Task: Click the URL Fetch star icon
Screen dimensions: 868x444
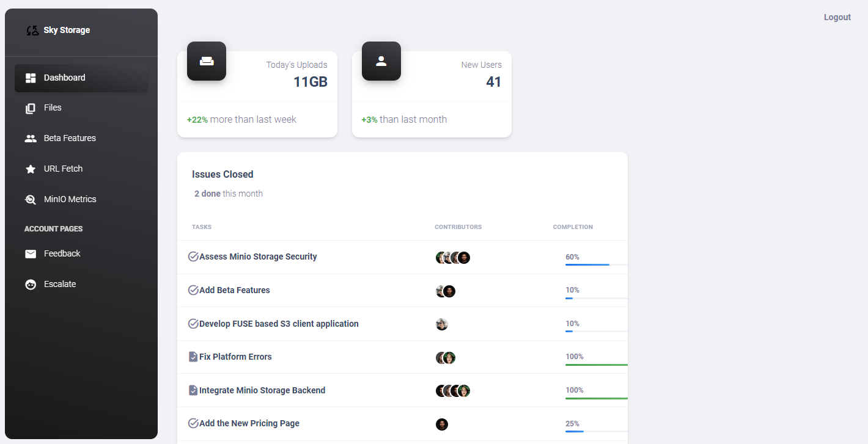Action: click(31, 169)
